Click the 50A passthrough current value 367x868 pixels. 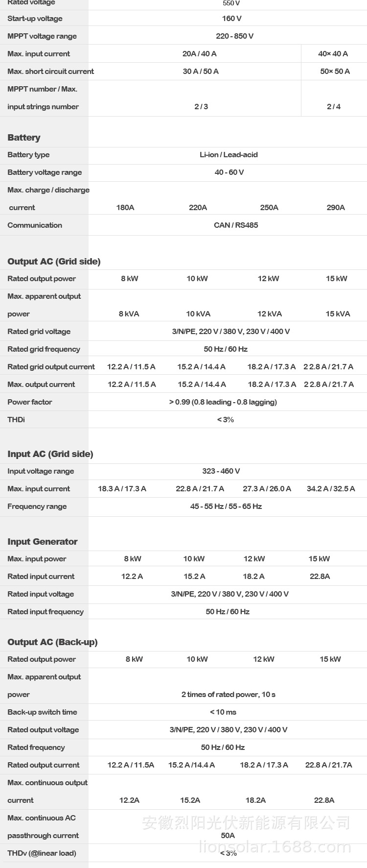tap(228, 836)
